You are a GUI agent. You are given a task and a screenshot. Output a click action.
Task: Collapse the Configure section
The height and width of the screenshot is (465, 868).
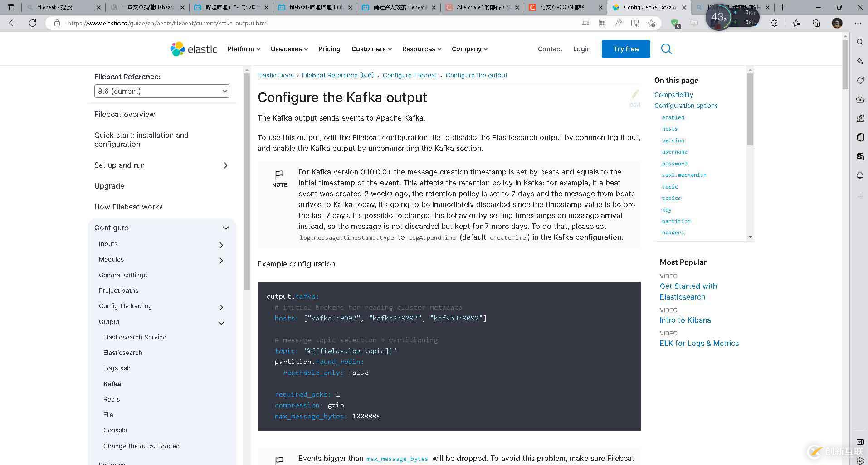pyautogui.click(x=226, y=228)
